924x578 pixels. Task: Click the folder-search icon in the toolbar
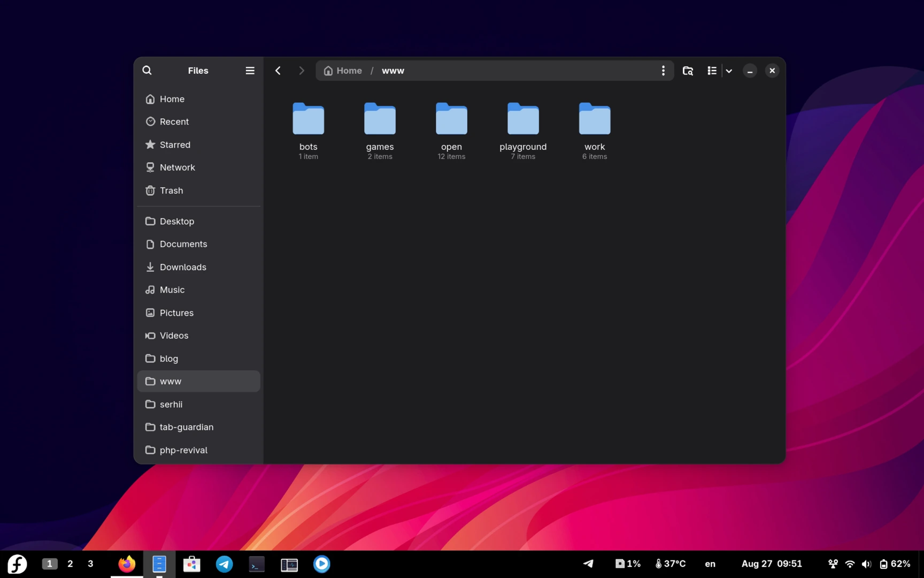coord(688,70)
